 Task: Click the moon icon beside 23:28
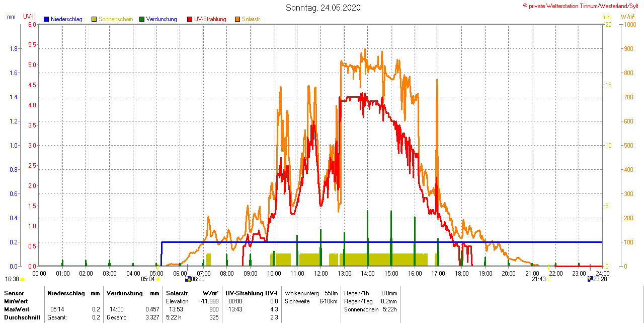[x=590, y=279]
